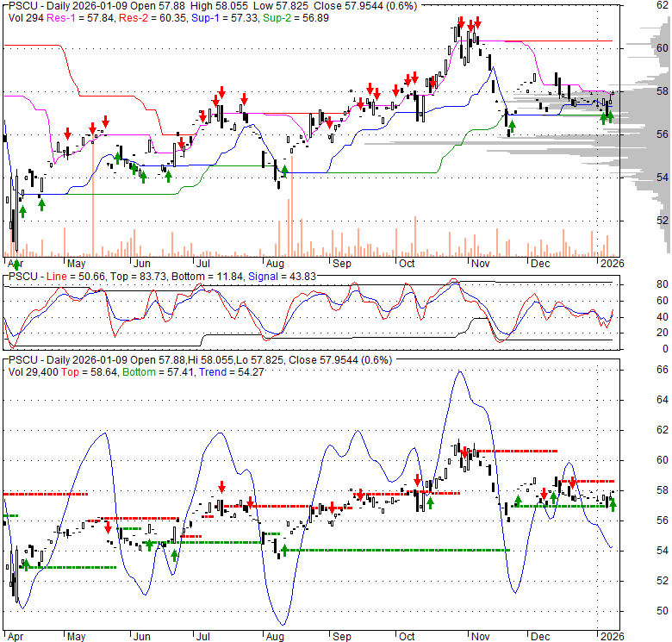Click the green arrow beside top chart Apr label
The height and width of the screenshot is (642, 672).
[16, 264]
